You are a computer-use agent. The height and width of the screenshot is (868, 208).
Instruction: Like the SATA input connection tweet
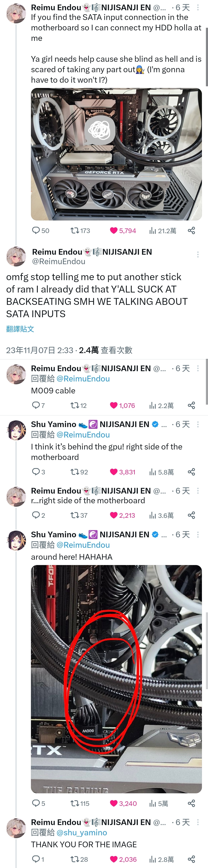pyautogui.click(x=123, y=231)
